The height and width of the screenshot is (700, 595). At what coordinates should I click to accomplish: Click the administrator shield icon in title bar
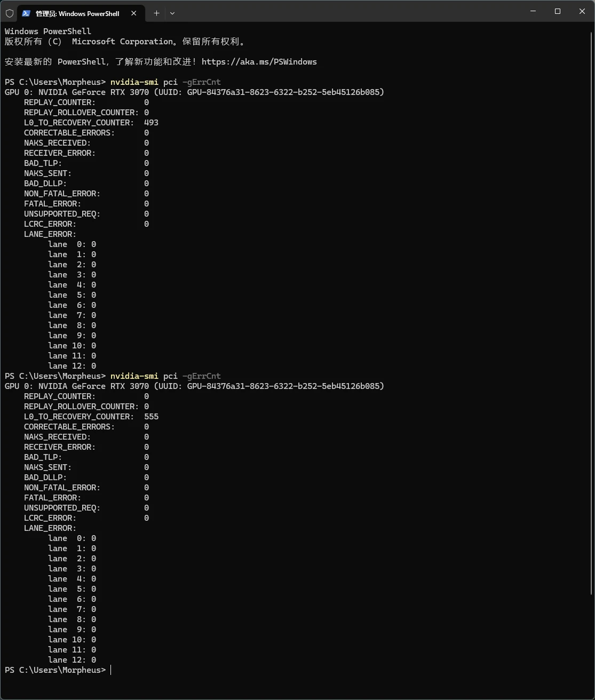(x=10, y=13)
